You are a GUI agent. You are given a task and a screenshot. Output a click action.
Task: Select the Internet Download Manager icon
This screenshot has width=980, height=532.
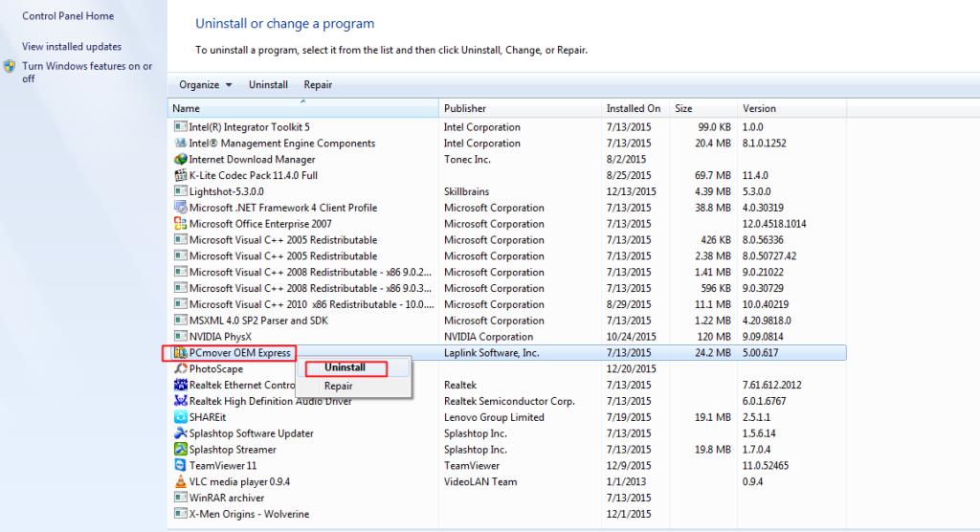coord(181,160)
